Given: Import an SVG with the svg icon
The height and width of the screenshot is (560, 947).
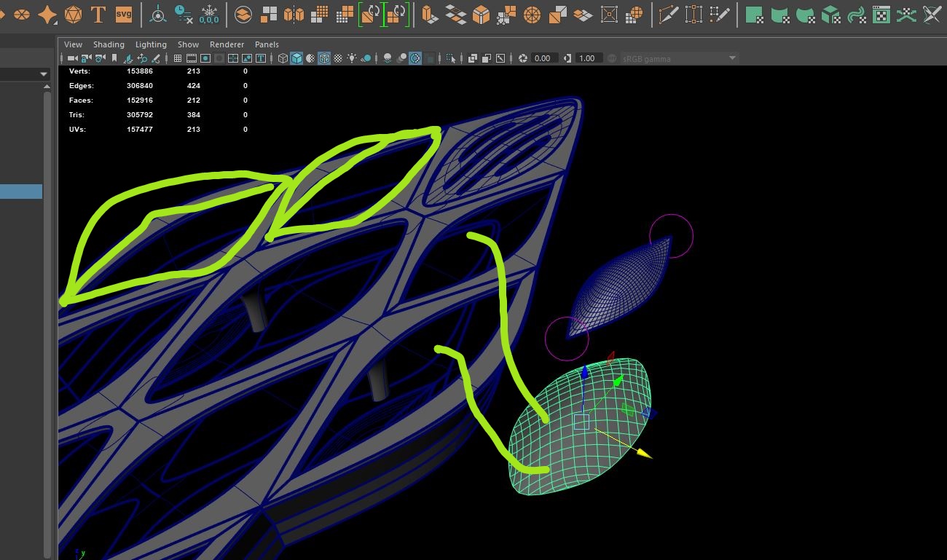Looking at the screenshot, I should pos(124,14).
